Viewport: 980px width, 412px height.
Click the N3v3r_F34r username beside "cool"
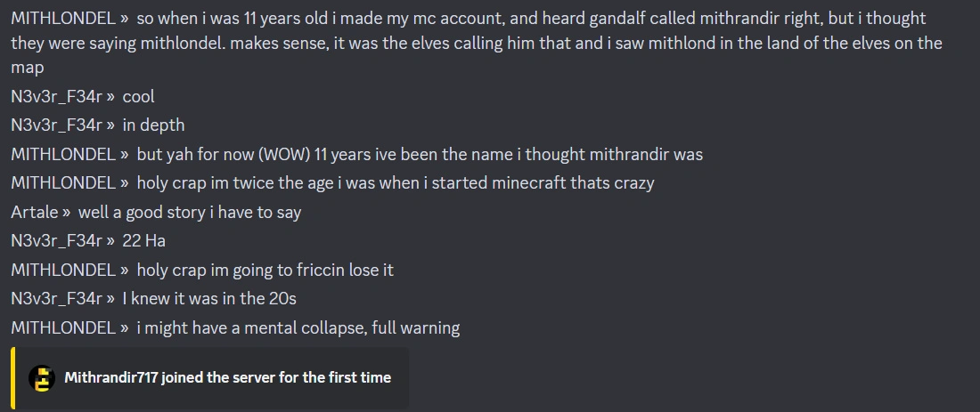(56, 97)
